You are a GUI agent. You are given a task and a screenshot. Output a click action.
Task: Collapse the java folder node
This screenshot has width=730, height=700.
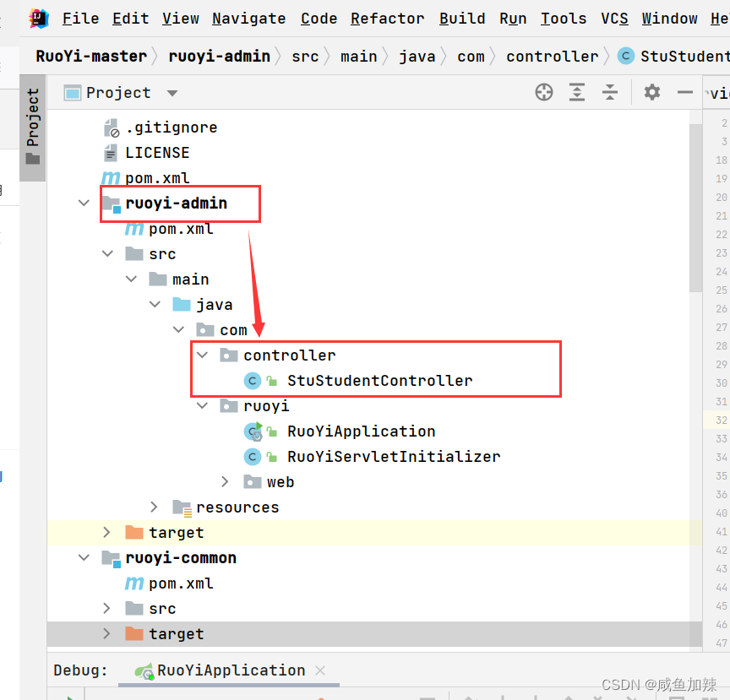pos(155,304)
